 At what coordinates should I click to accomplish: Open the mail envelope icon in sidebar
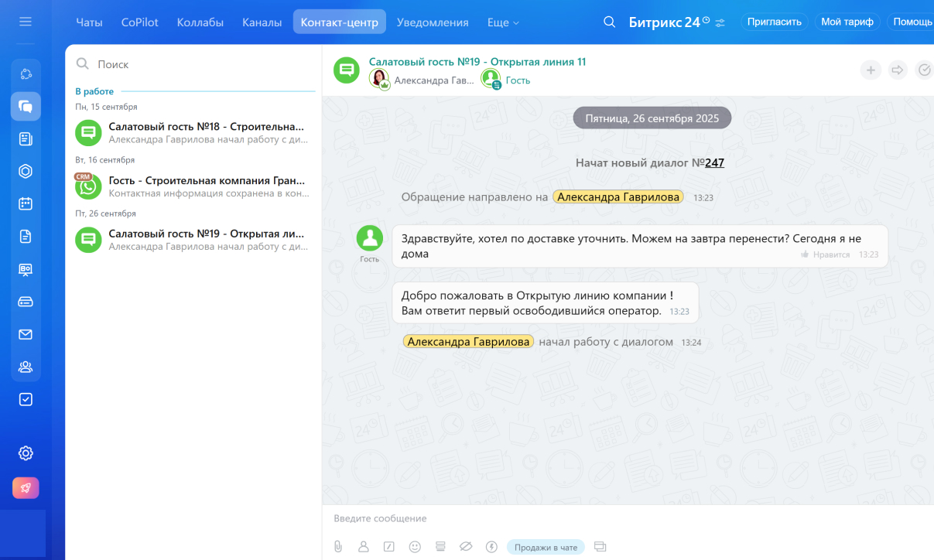pyautogui.click(x=26, y=334)
